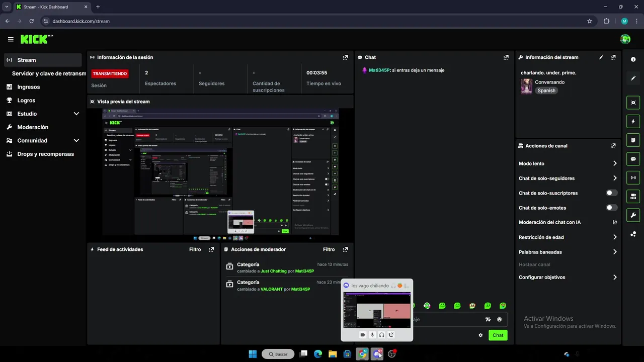Image resolution: width=644 pixels, height=362 pixels.
Task: Open the profile avatar menu in the Kick header
Action: (625, 39)
